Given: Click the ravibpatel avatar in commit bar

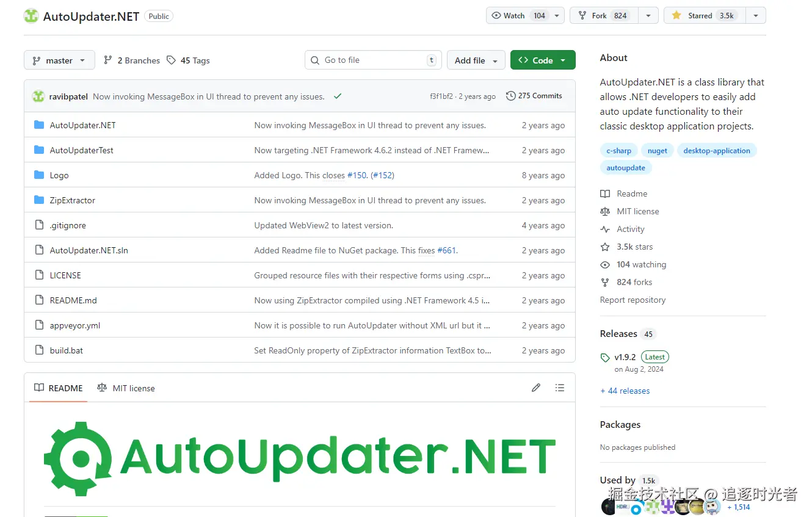Looking at the screenshot, I should [x=38, y=96].
